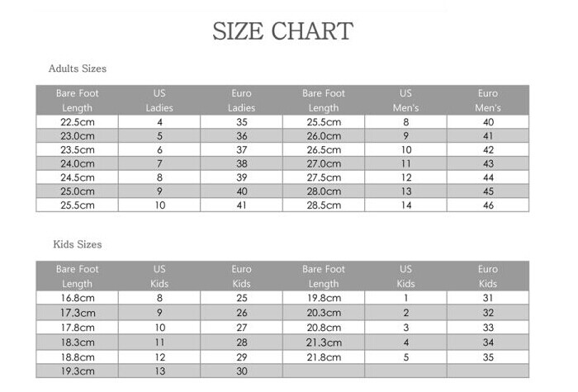Click Euro Kids size 30 cell

click(x=241, y=371)
